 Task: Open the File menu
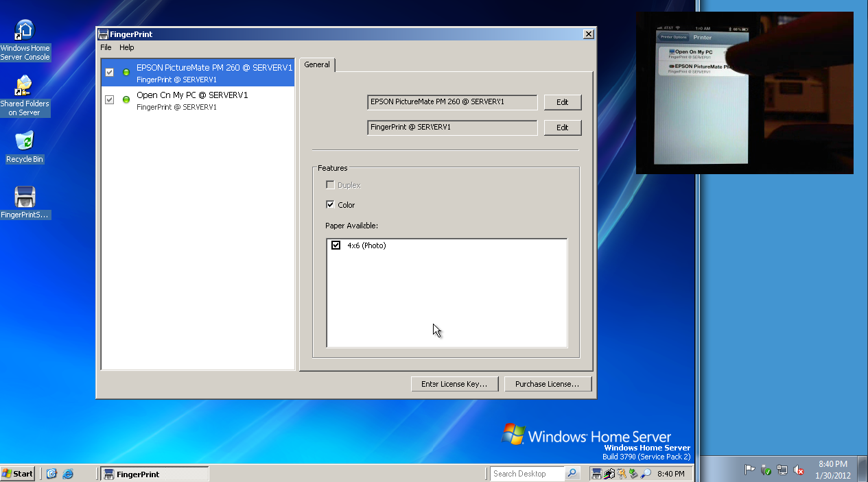click(x=106, y=47)
